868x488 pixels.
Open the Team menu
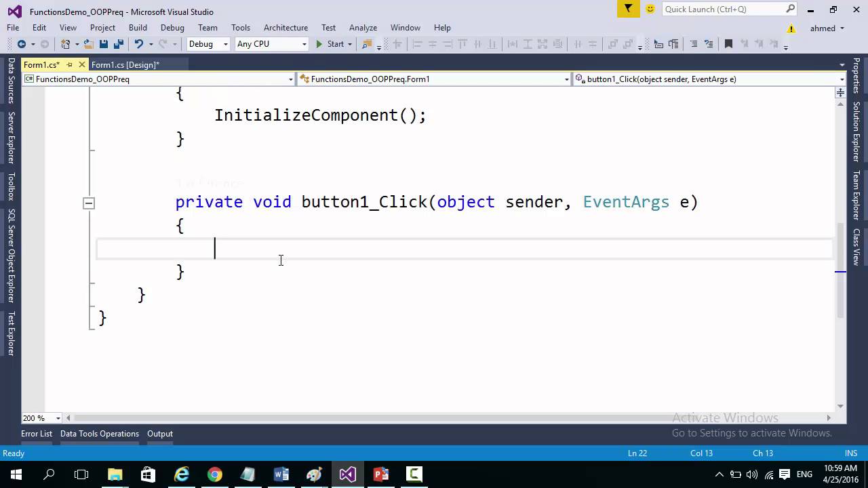[208, 28]
